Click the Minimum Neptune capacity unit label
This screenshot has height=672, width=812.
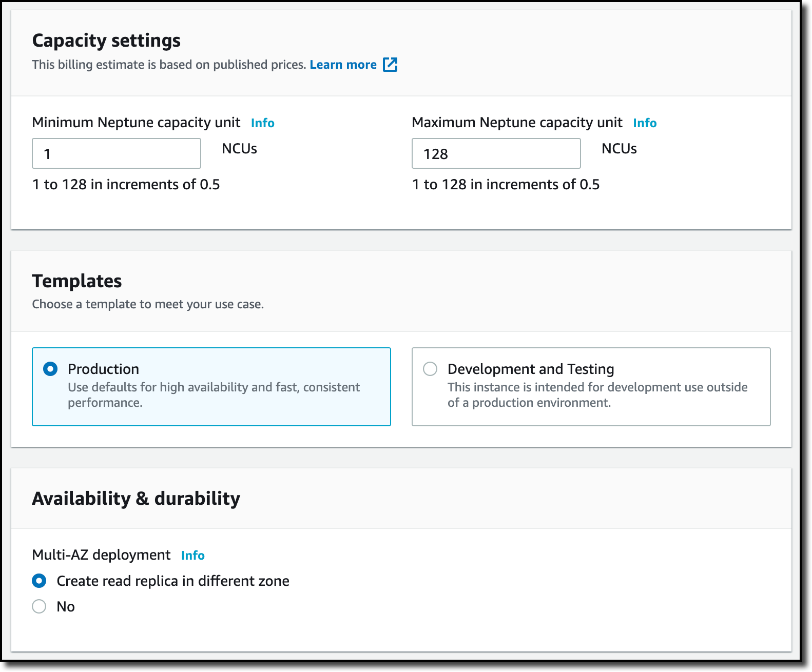pyautogui.click(x=136, y=123)
